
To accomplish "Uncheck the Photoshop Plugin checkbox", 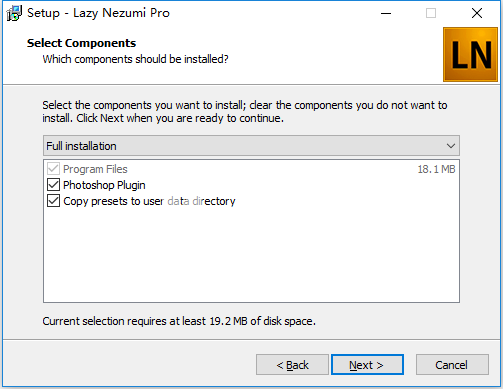I will pyautogui.click(x=53, y=185).
